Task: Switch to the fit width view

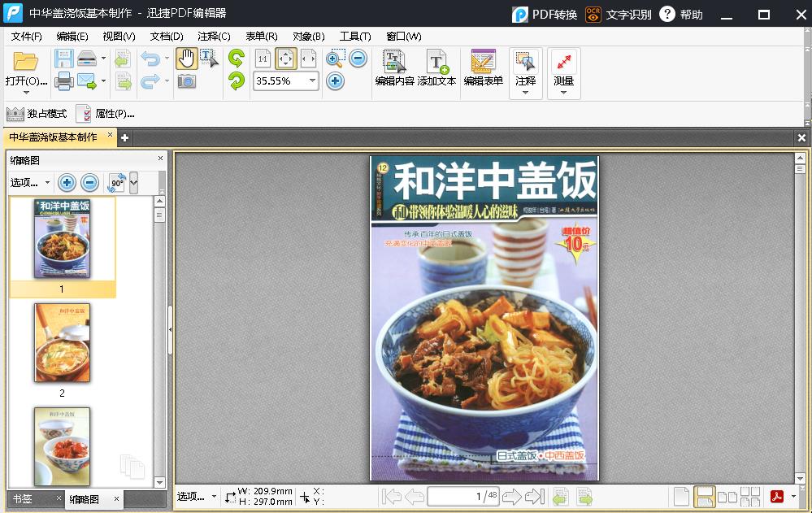Action: point(308,59)
